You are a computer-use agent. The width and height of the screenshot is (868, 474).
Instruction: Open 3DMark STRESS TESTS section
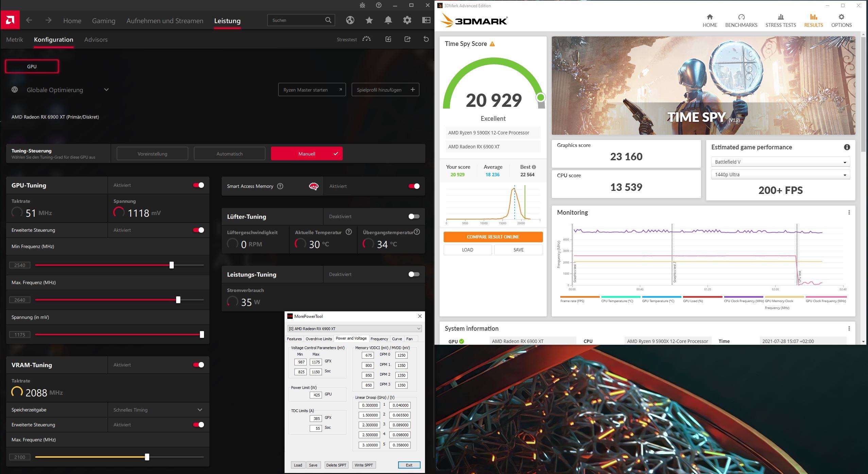781,21
